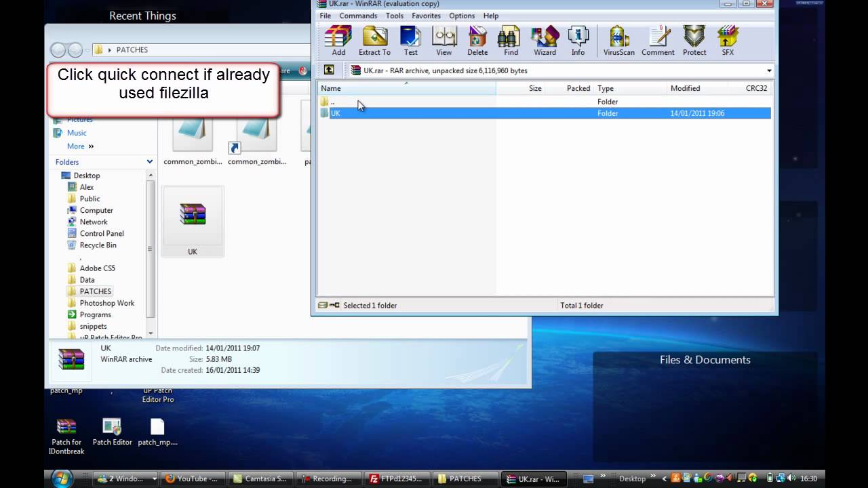The height and width of the screenshot is (488, 868).
Task: Switch to the FTPd12345 FileZilla taskbar button
Action: tap(398, 479)
